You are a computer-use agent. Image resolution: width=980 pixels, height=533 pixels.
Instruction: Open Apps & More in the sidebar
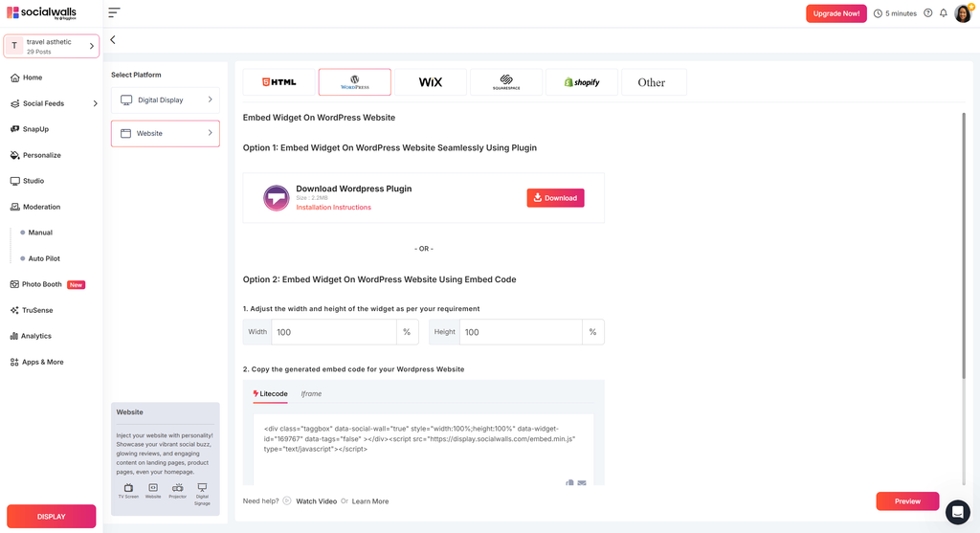click(37, 362)
